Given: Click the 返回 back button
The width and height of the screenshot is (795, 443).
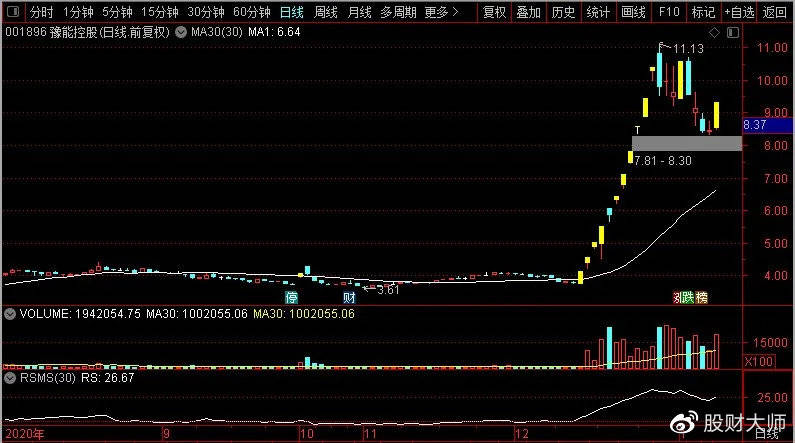Looking at the screenshot, I should click(x=775, y=13).
